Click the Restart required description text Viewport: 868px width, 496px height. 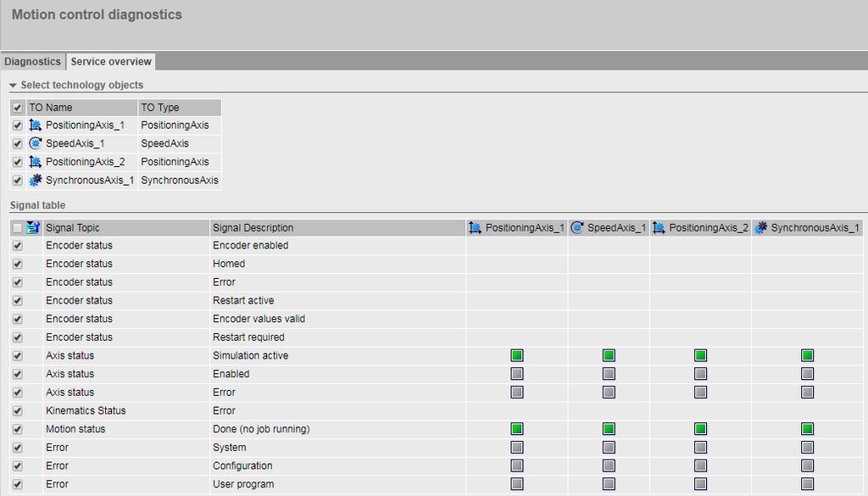[x=248, y=337]
